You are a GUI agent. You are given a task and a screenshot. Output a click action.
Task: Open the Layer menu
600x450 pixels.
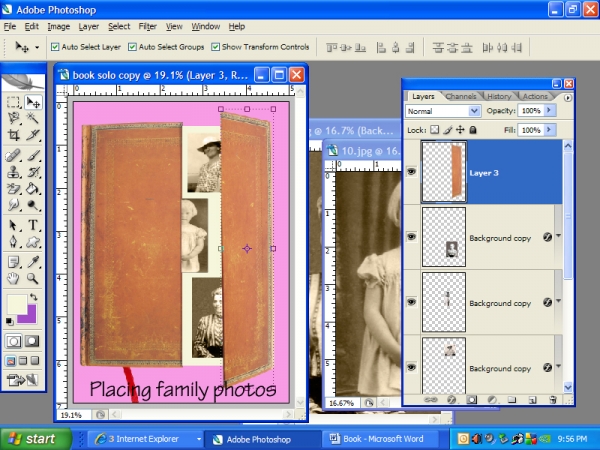89,26
